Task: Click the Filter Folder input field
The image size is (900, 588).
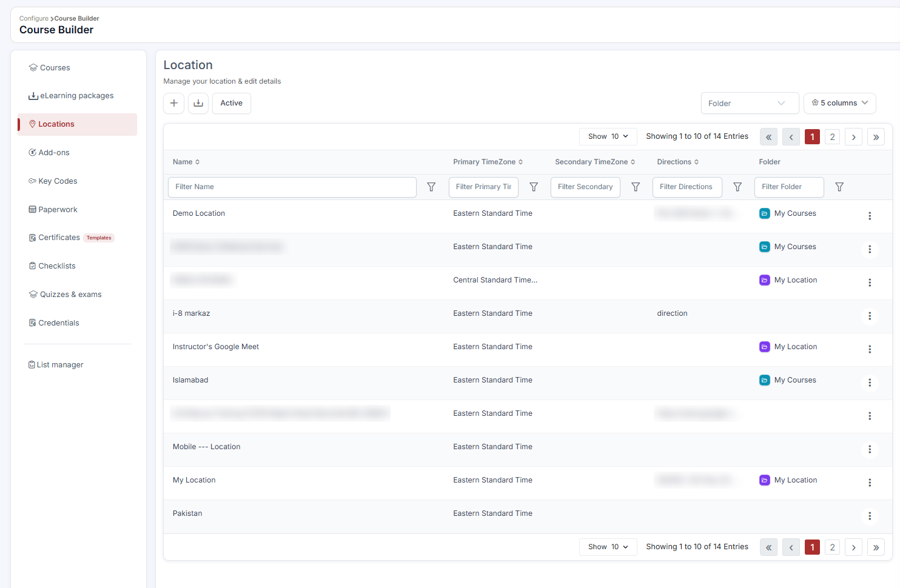Action: (x=789, y=187)
